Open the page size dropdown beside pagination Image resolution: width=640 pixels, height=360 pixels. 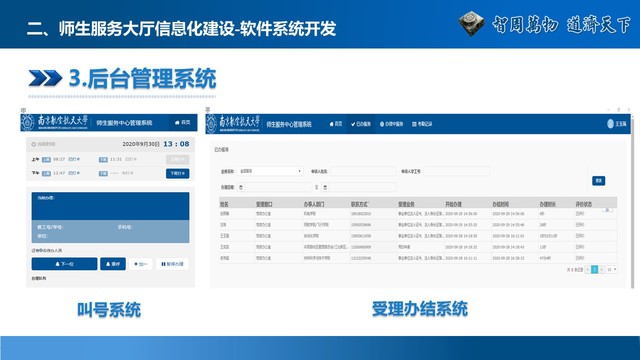(611, 269)
